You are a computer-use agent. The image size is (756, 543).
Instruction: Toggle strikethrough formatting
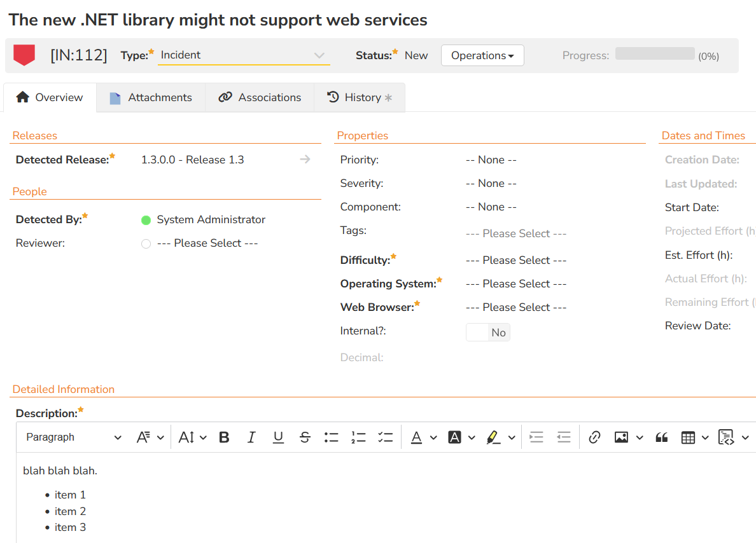pos(305,437)
